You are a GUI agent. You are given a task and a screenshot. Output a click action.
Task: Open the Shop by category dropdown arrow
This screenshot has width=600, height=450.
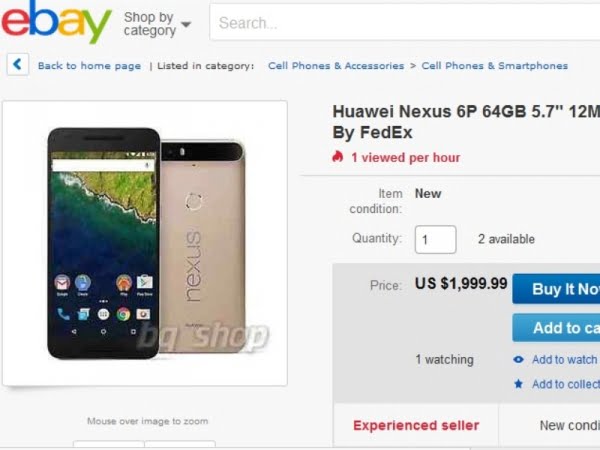tap(186, 24)
